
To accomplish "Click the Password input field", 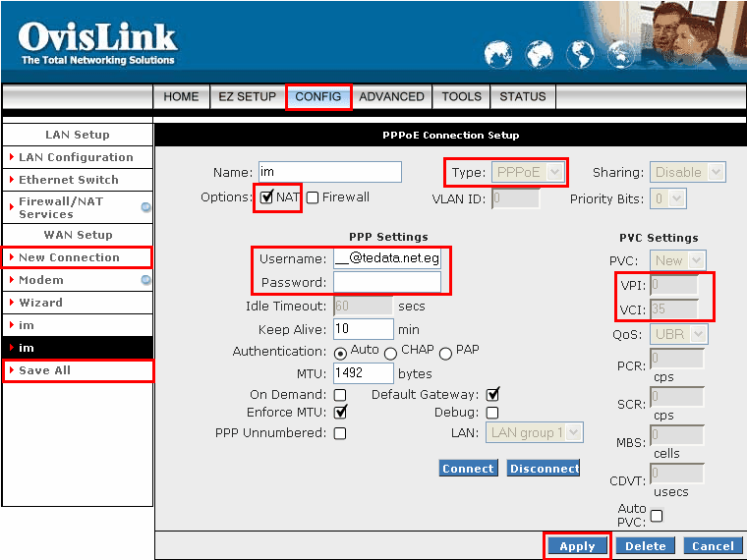I will point(386,283).
